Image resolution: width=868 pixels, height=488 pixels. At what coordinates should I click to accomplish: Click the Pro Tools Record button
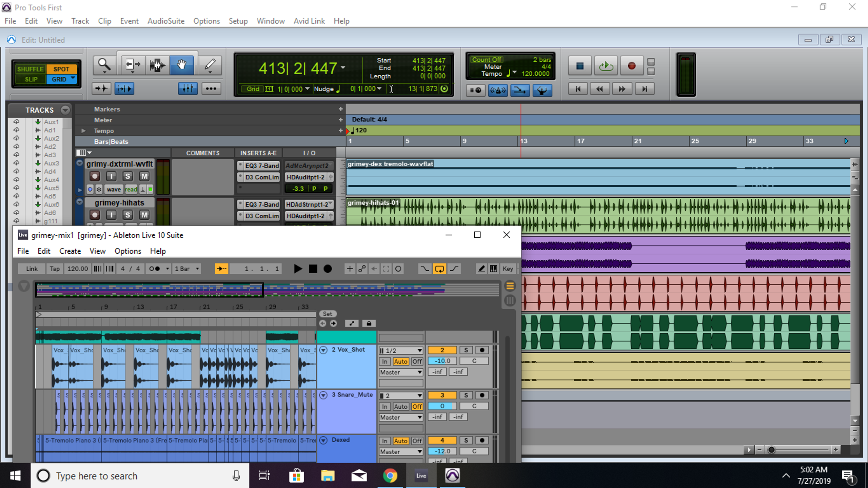coord(631,66)
